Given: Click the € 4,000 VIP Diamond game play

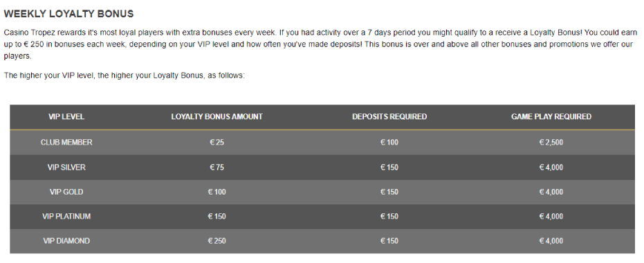Looking at the screenshot, I should tap(551, 241).
